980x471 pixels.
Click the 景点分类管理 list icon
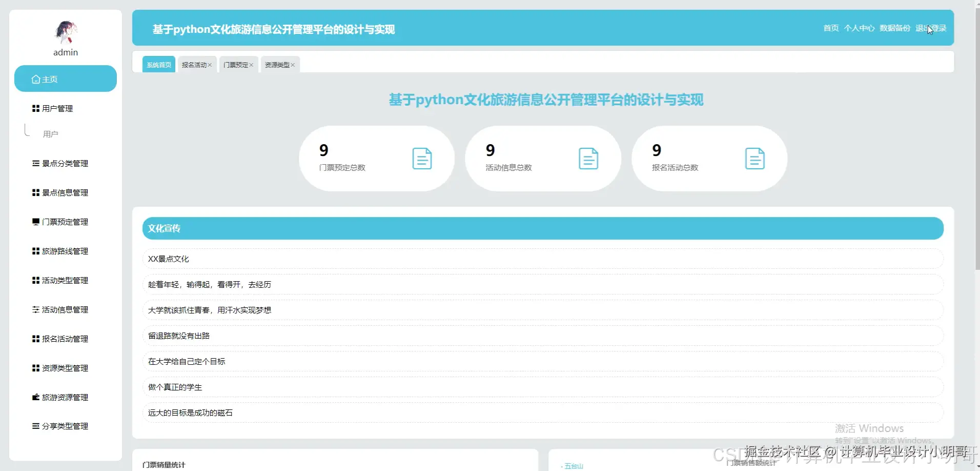click(36, 163)
